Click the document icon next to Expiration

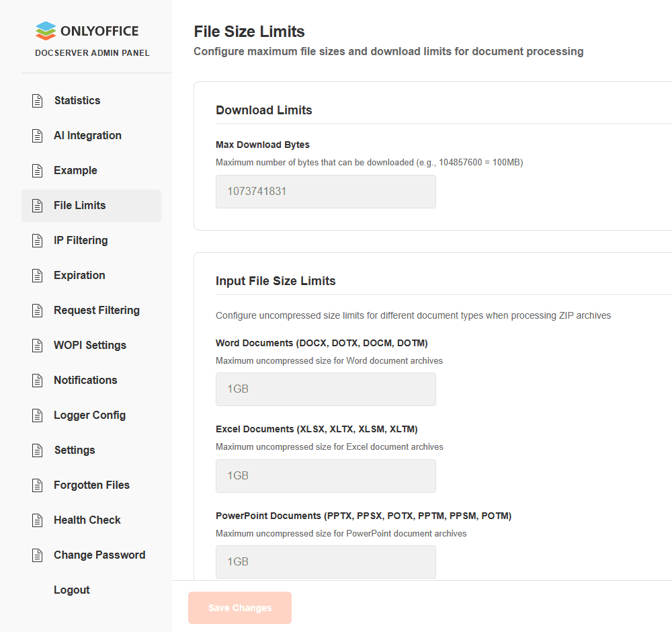[38, 276]
